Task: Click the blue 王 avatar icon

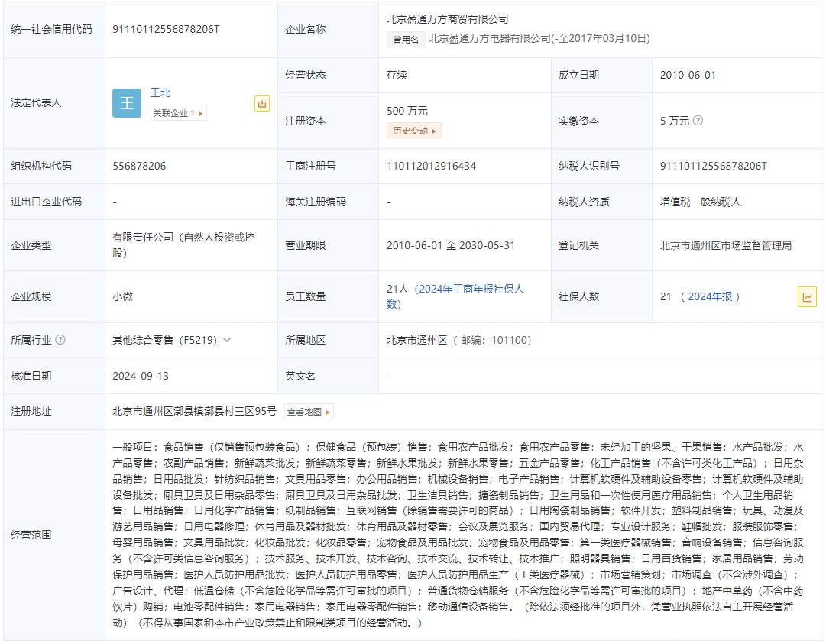Action: (x=127, y=103)
